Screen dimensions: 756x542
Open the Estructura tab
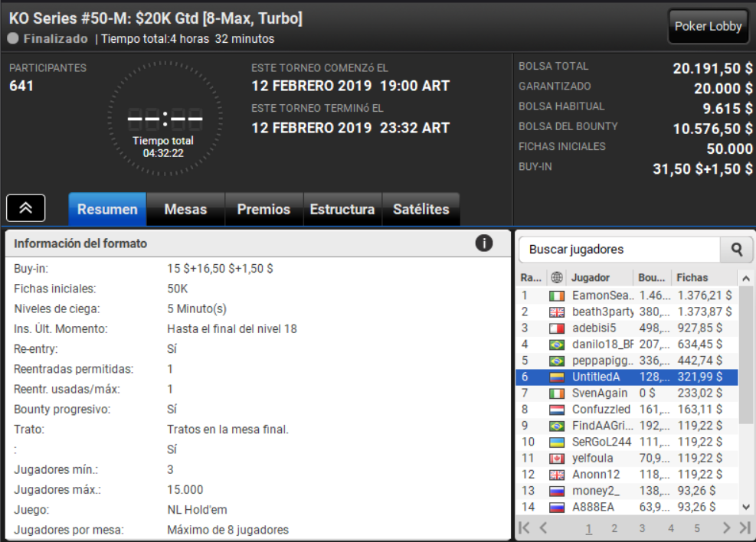tap(342, 209)
